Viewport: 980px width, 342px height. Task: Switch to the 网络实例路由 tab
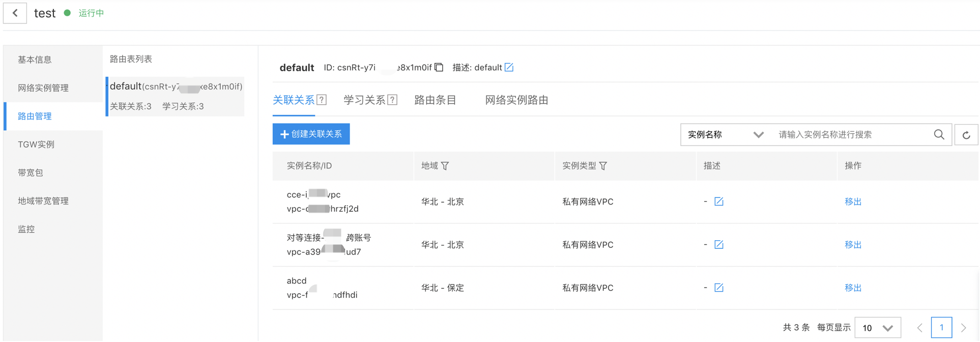(516, 100)
